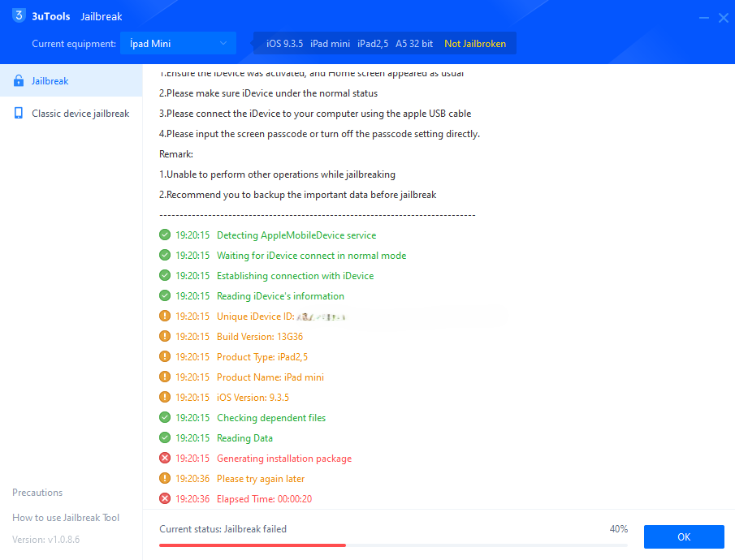Open How to use Jailbreak Tool link
Viewport: 735px width, 560px height.
click(x=66, y=517)
